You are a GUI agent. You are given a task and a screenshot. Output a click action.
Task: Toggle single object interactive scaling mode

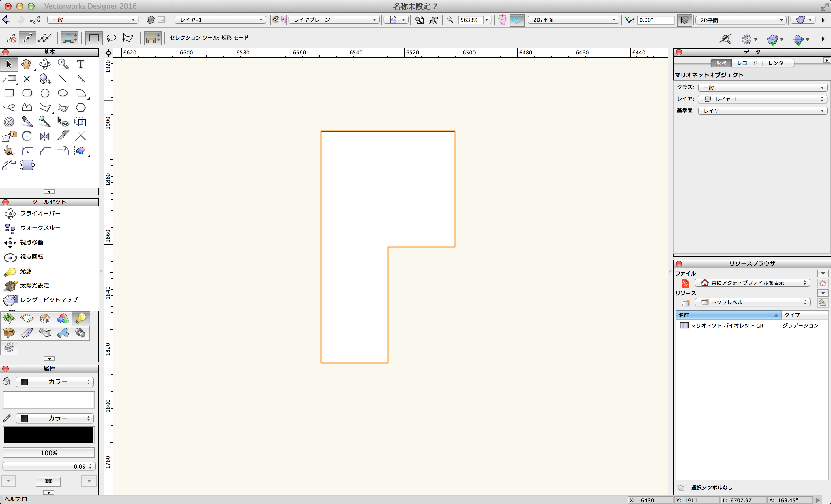click(x=28, y=38)
